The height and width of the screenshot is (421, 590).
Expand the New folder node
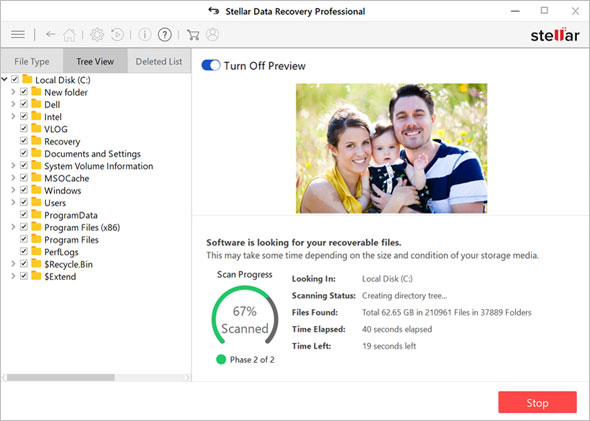[x=13, y=91]
